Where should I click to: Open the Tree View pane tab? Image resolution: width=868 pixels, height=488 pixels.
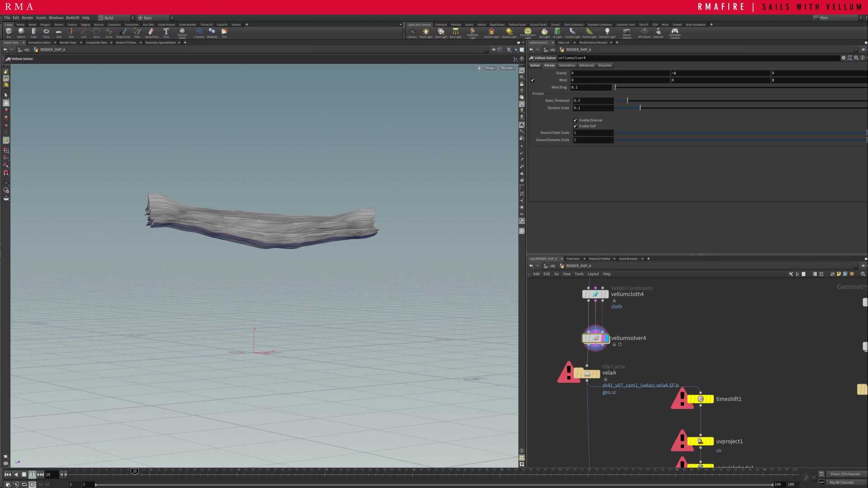pyautogui.click(x=573, y=259)
